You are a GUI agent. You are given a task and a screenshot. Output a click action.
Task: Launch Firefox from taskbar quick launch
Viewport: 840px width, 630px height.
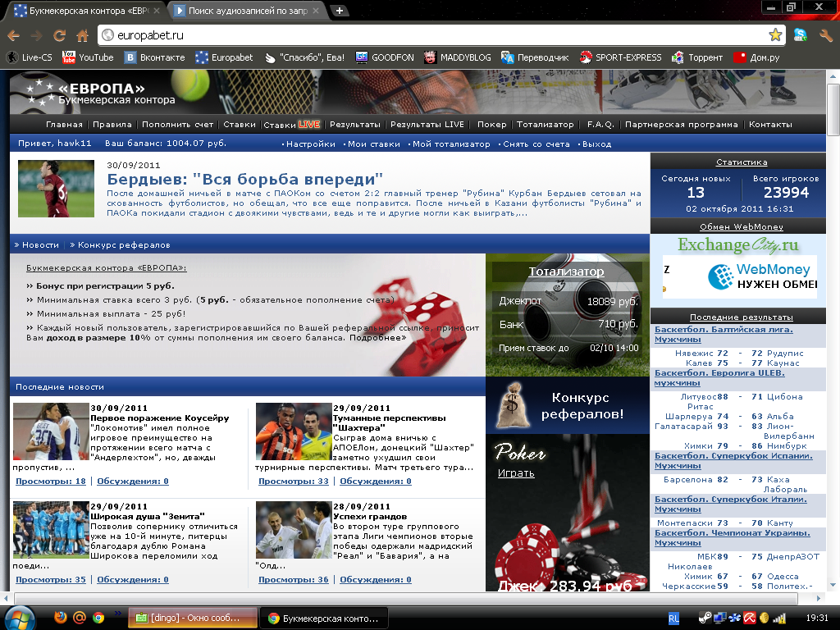61,617
